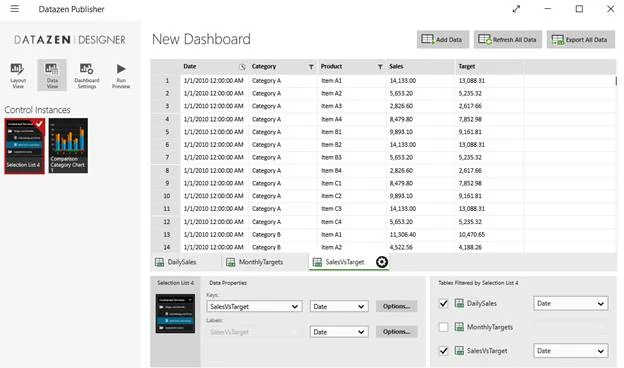The image size is (624, 368).
Task: Open the Date column clock filter icon
Action: [242, 67]
